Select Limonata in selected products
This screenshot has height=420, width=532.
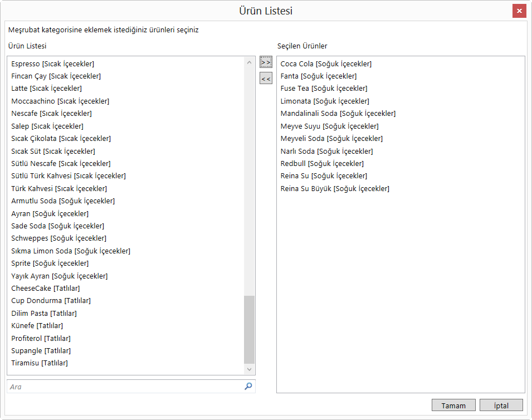[x=325, y=101]
